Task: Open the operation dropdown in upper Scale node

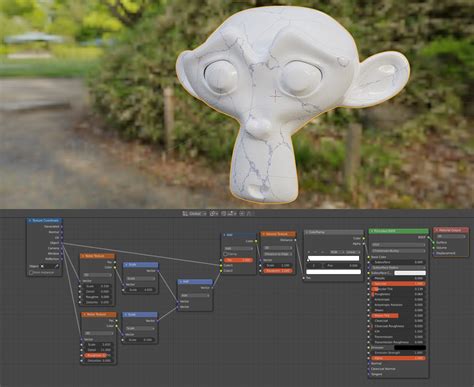Action: tap(141, 278)
